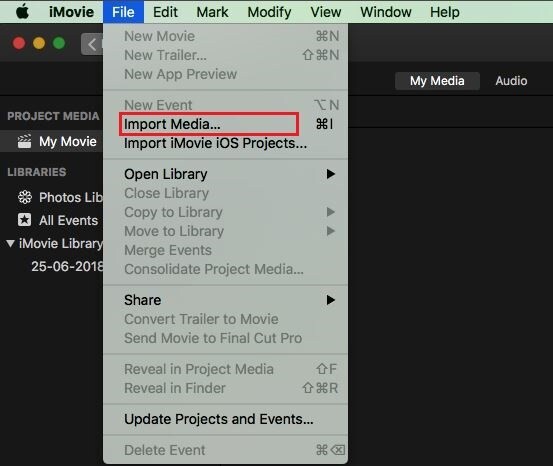Open the Window menu
This screenshot has width=553, height=466.
tap(385, 12)
